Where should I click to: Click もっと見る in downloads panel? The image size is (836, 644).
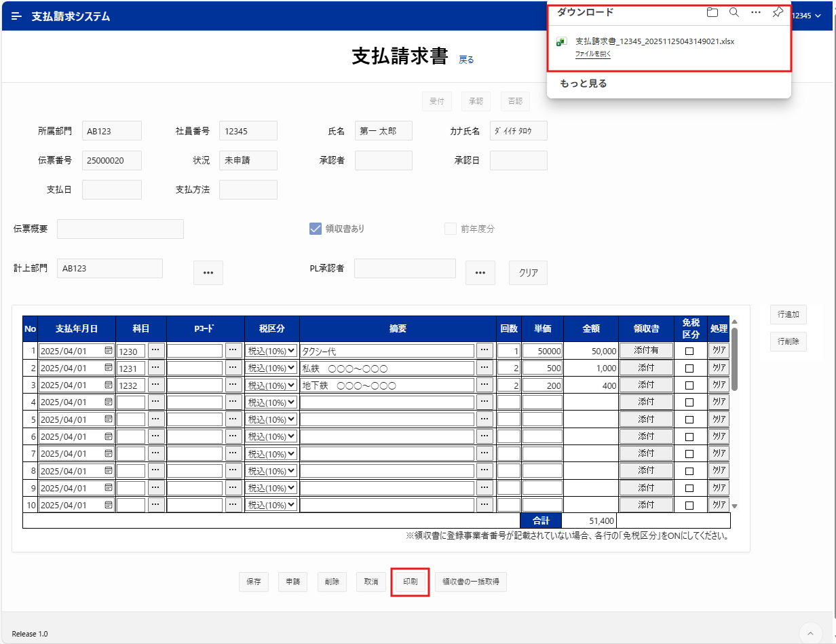(583, 83)
